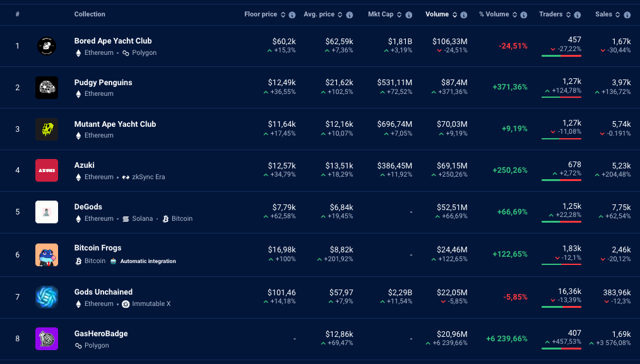Open the Traders column info icon
This screenshot has width=640, height=364.
577,15
